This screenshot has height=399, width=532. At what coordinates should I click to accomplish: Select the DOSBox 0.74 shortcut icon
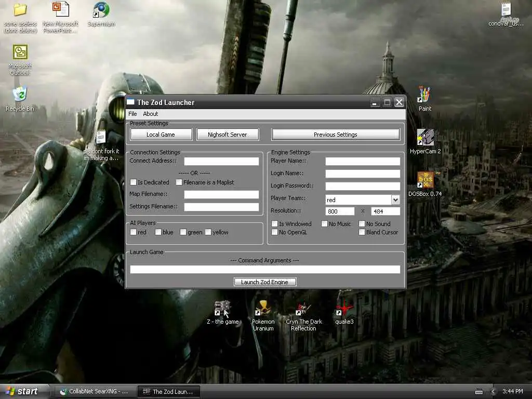[425, 180]
